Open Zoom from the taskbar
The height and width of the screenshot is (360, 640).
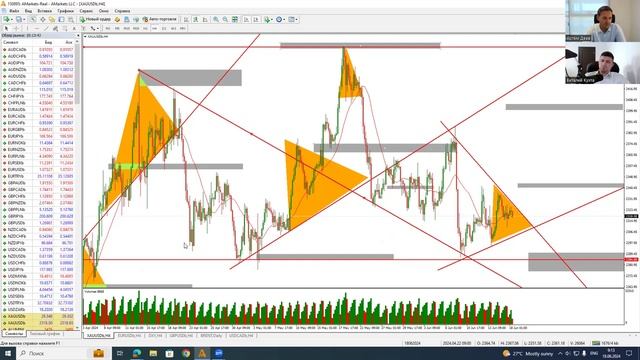tap(219, 353)
